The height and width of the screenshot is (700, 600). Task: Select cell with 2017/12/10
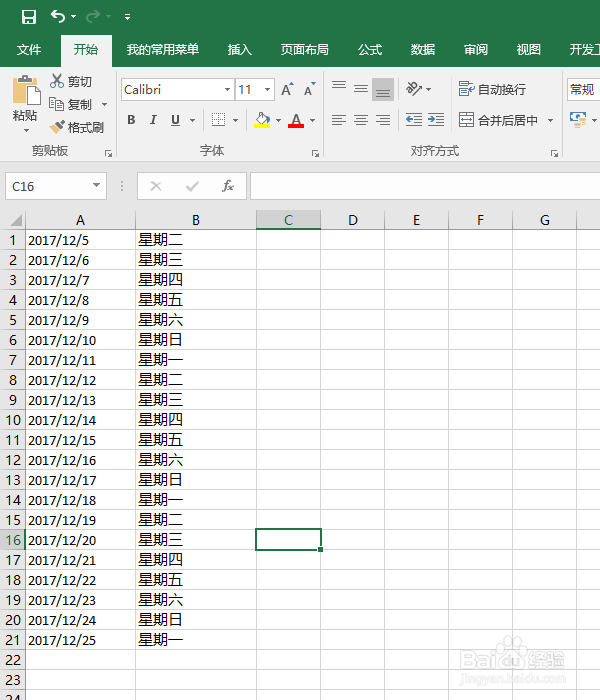pos(80,340)
